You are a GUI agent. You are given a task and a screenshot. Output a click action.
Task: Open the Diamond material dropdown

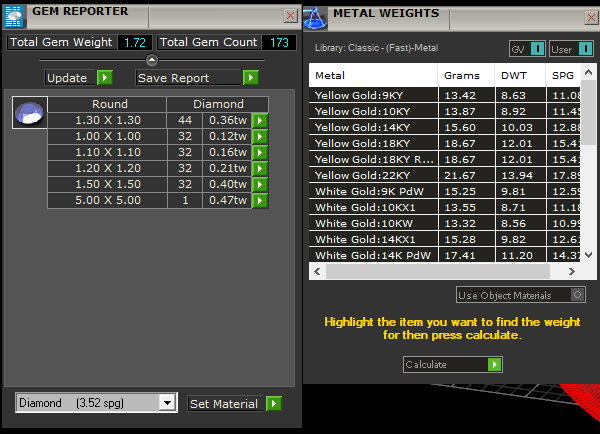pyautogui.click(x=167, y=403)
